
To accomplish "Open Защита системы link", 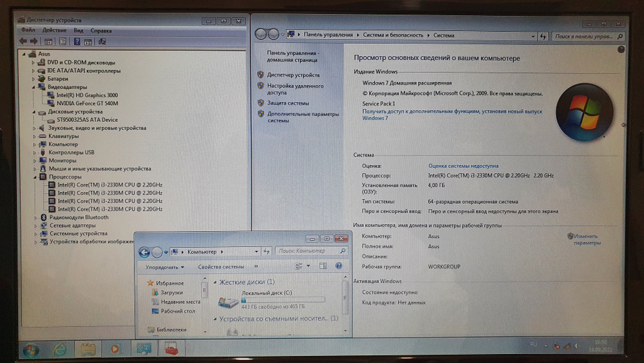I will 288,103.
